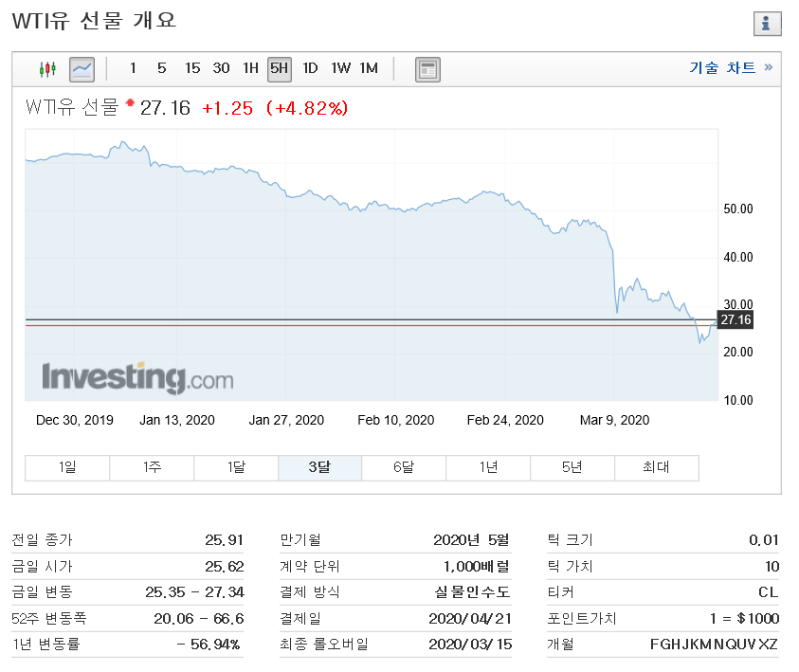Enable the 1D daily interval
799x672 pixels.
click(x=309, y=68)
